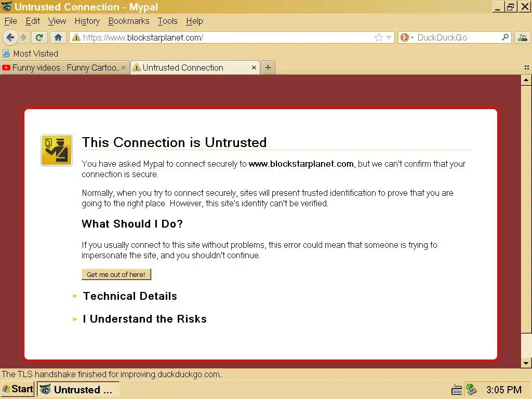Open a new tab with the plus button

click(268, 68)
